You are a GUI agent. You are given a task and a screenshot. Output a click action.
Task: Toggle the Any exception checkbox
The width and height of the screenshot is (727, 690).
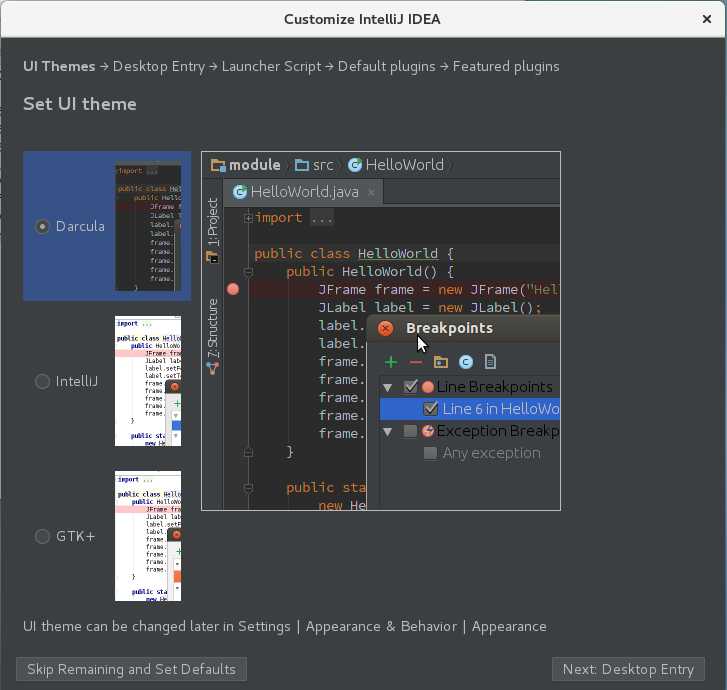(430, 453)
